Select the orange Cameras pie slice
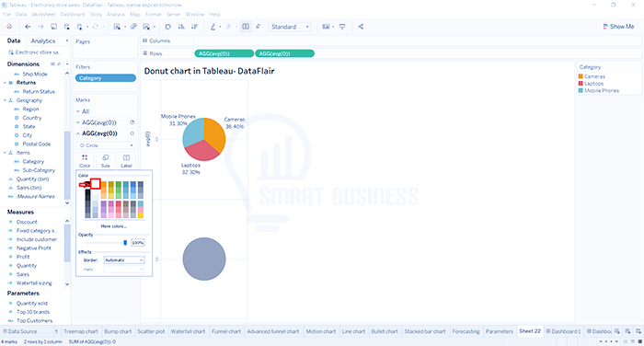This screenshot has height=346, width=644. tap(214, 134)
